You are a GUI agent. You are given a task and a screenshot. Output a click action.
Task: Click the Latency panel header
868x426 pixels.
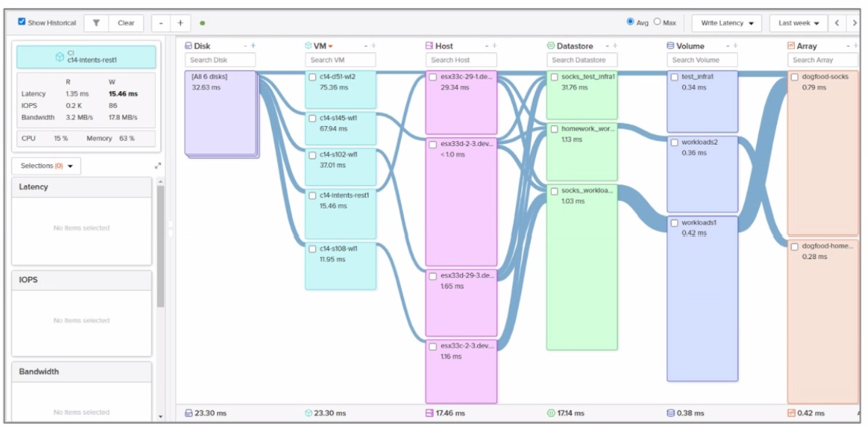click(81, 187)
